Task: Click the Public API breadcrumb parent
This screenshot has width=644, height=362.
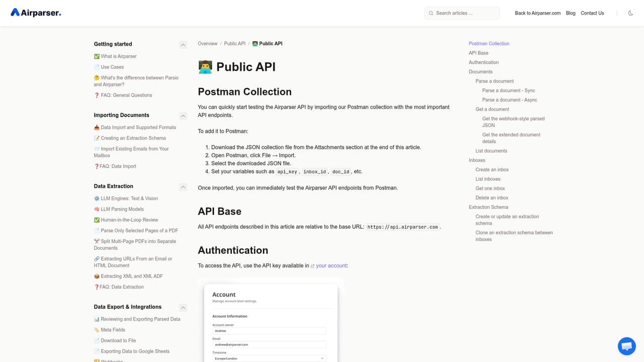Action: pos(234,44)
